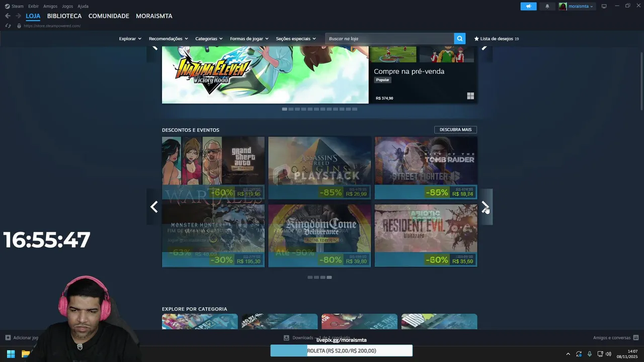Open File Explorer from taskbar
The width and height of the screenshot is (644, 362).
26,353
